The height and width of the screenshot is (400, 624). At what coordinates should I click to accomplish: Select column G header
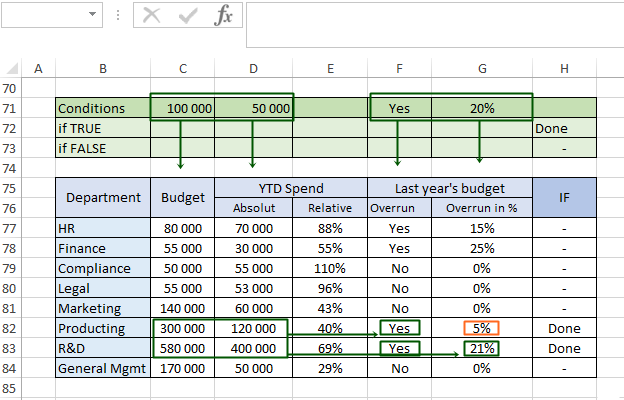pyautogui.click(x=482, y=68)
